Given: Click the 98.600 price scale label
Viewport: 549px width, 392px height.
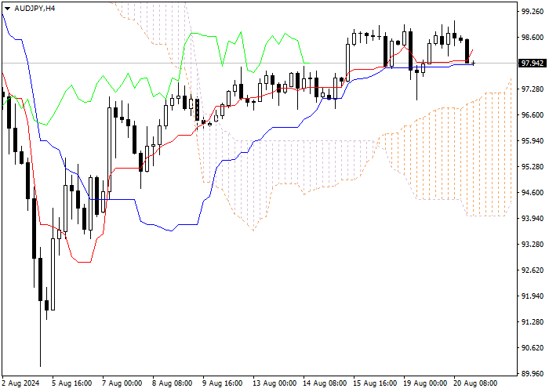Looking at the screenshot, I should [x=533, y=38].
